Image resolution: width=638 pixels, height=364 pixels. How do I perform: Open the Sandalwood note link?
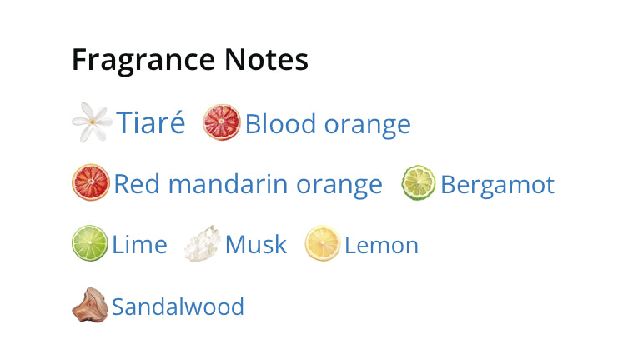[178, 307]
